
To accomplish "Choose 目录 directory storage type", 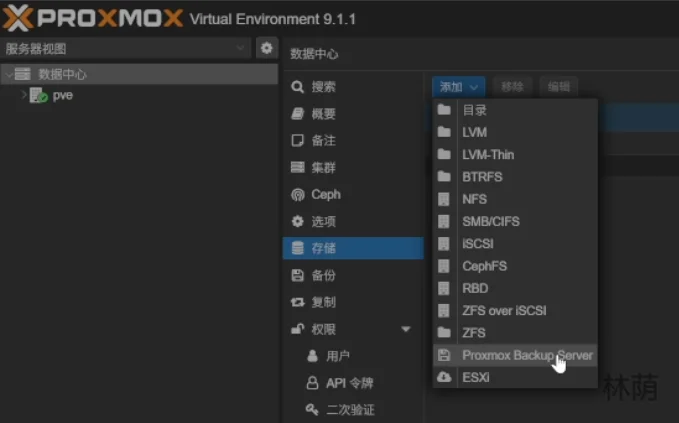I will click(515, 110).
